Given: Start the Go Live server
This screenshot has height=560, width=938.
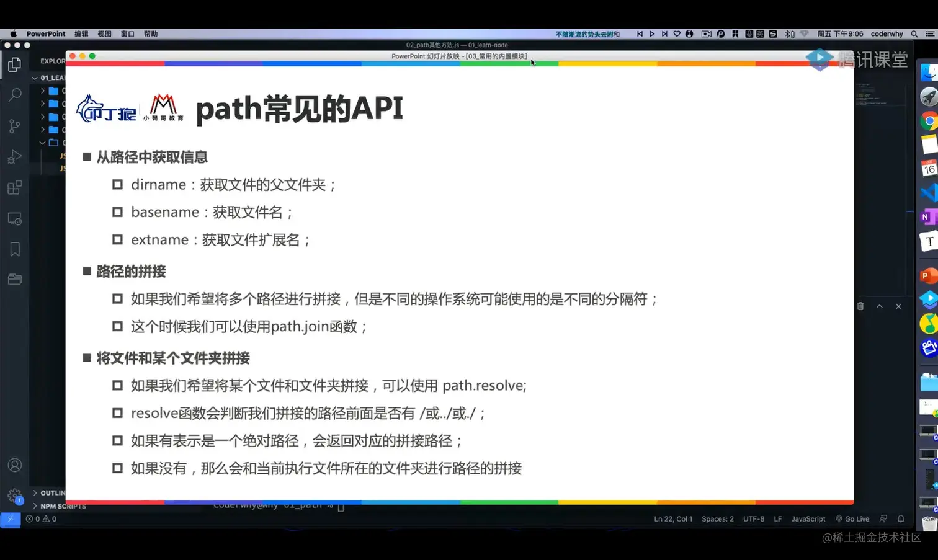Looking at the screenshot, I should (x=852, y=519).
